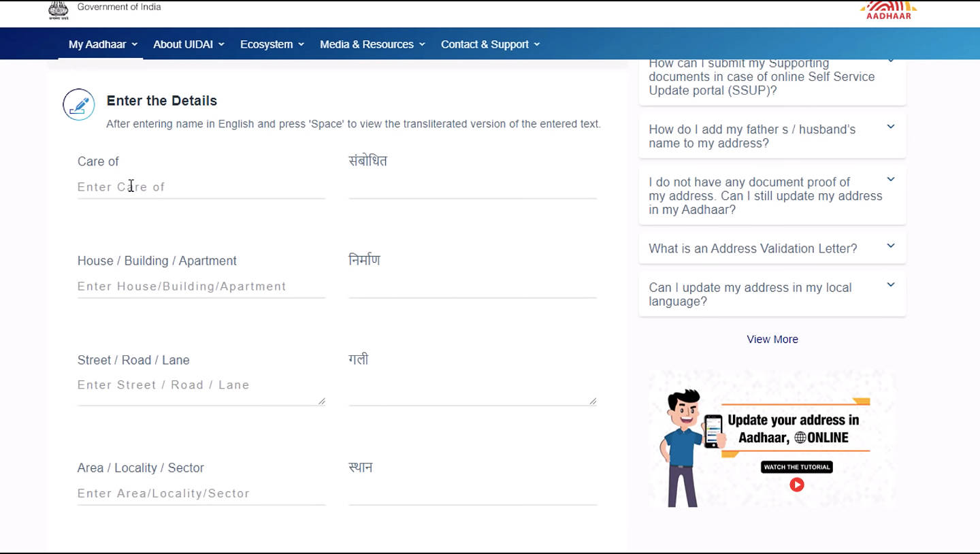Click the Hindi संबोधित input field
This screenshot has height=554, width=980.
(472, 187)
